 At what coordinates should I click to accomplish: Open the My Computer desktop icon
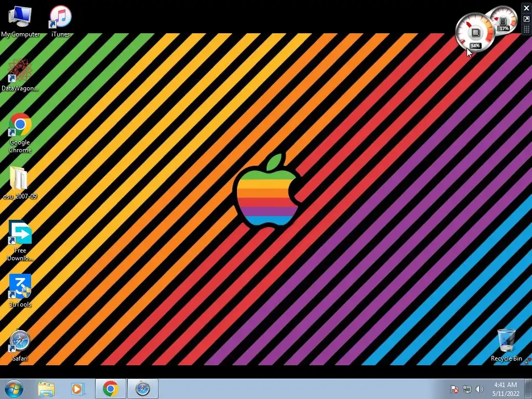tap(20, 21)
